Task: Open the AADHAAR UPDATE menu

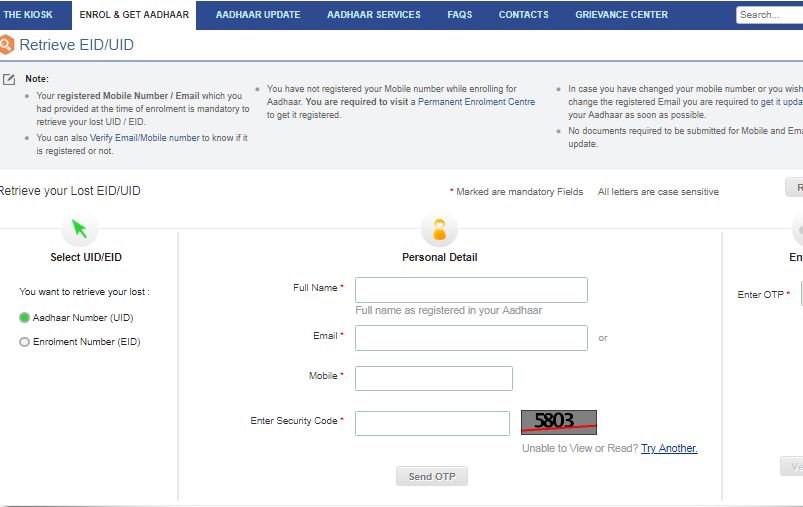Action: click(258, 15)
